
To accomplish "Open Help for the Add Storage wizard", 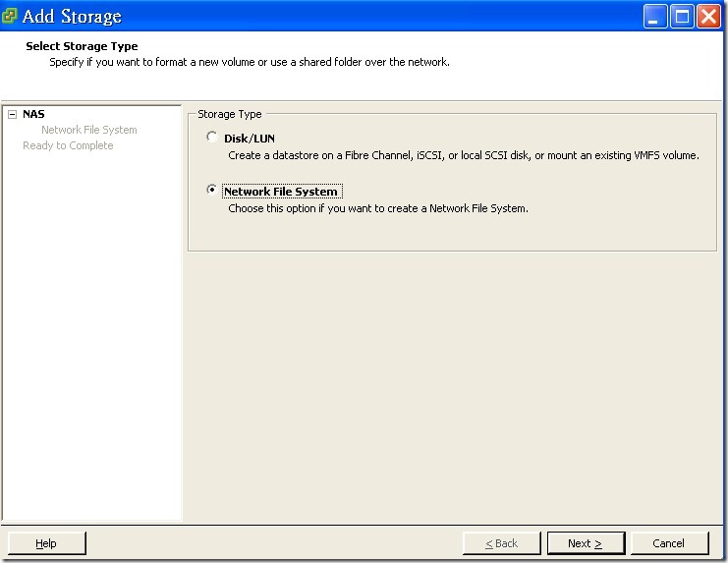I will (47, 543).
